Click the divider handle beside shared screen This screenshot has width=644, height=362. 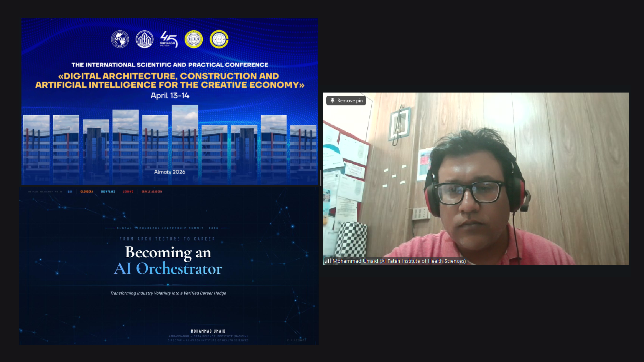click(x=320, y=178)
